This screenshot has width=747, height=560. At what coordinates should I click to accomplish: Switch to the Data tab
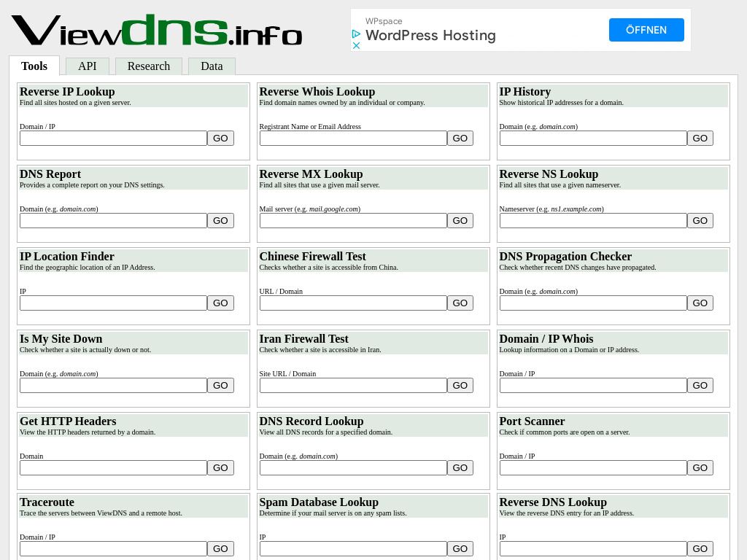pos(212,66)
